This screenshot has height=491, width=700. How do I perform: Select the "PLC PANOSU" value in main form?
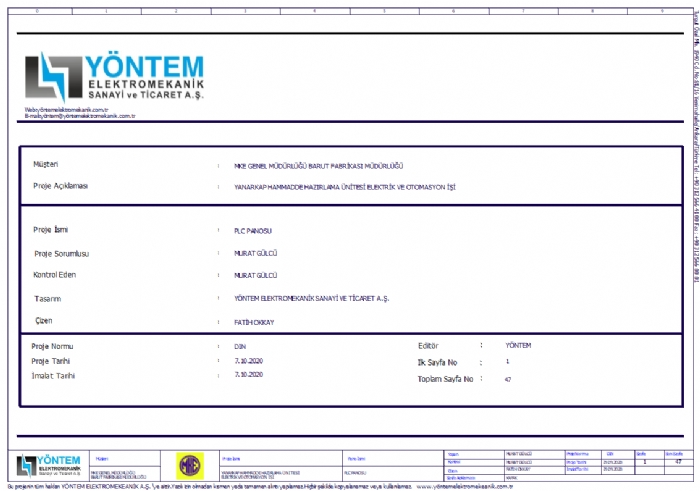[x=253, y=231]
